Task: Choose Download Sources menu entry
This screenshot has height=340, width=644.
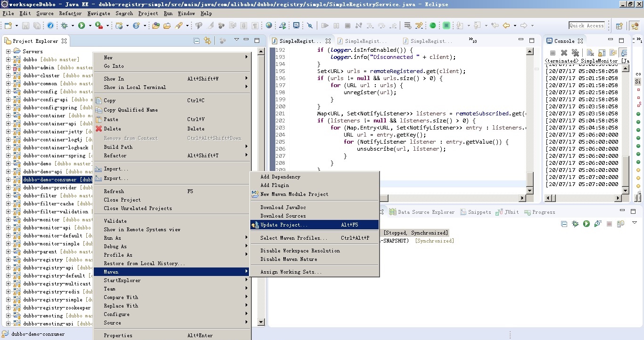Action: (x=314, y=216)
